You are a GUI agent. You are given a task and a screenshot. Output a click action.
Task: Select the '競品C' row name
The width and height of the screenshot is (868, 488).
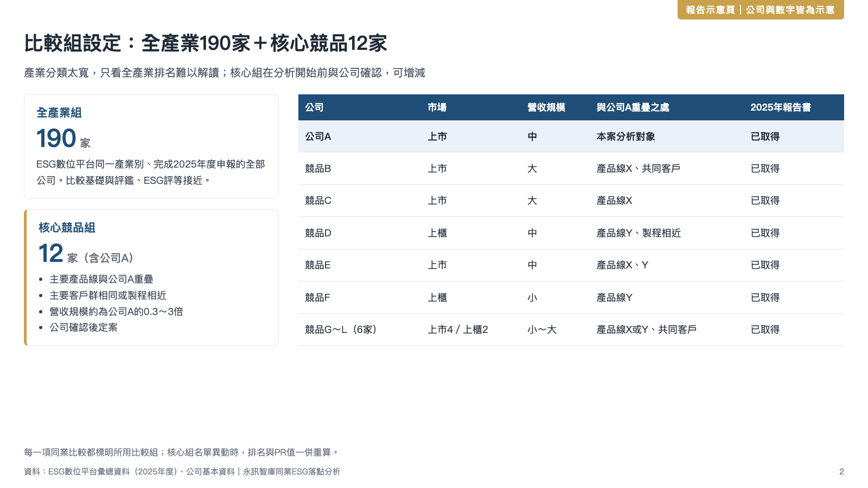(318, 201)
